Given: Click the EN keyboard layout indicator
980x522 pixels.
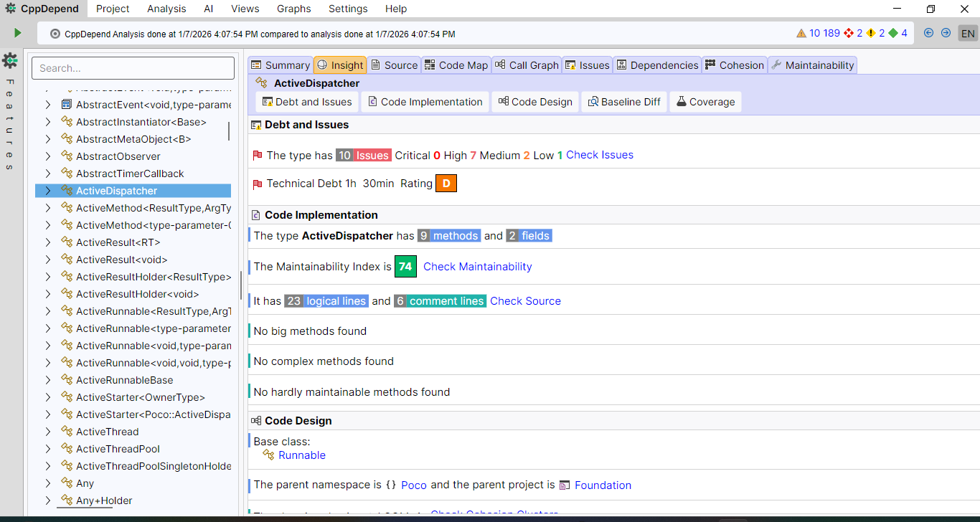Looking at the screenshot, I should click(968, 32).
